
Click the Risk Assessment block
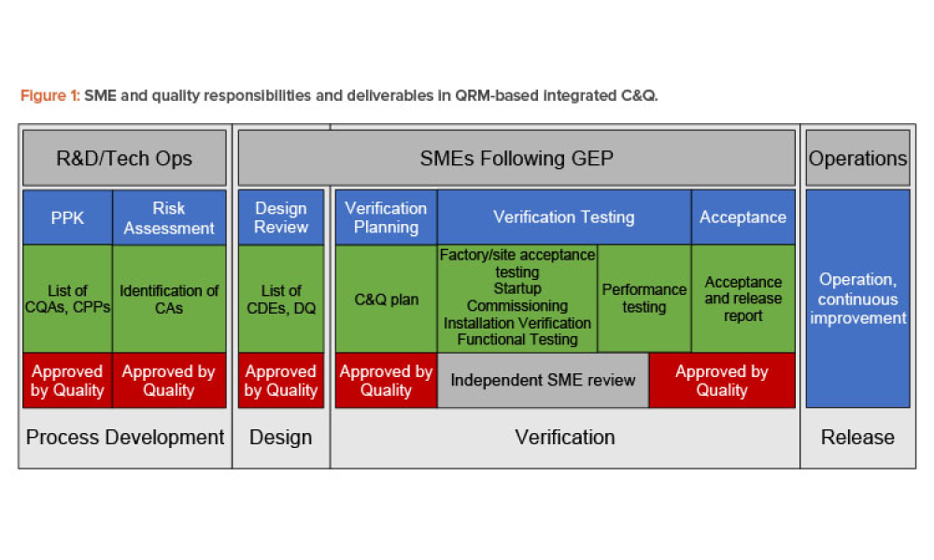(x=169, y=217)
